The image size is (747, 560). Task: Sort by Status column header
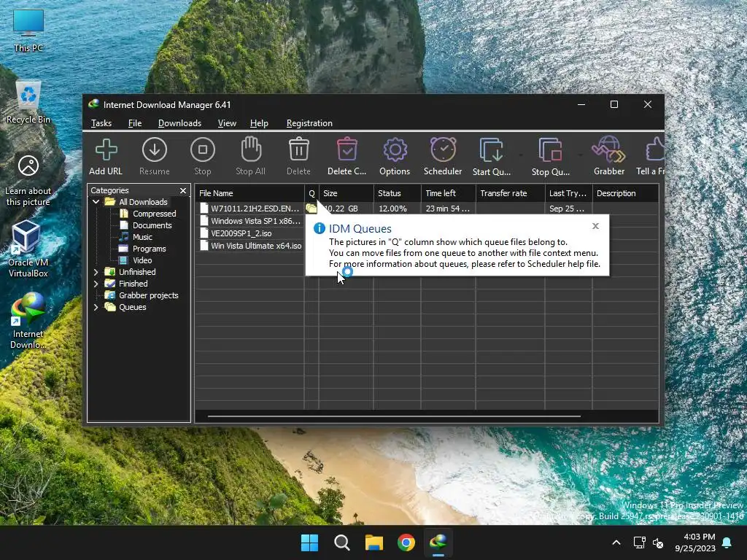click(x=398, y=193)
